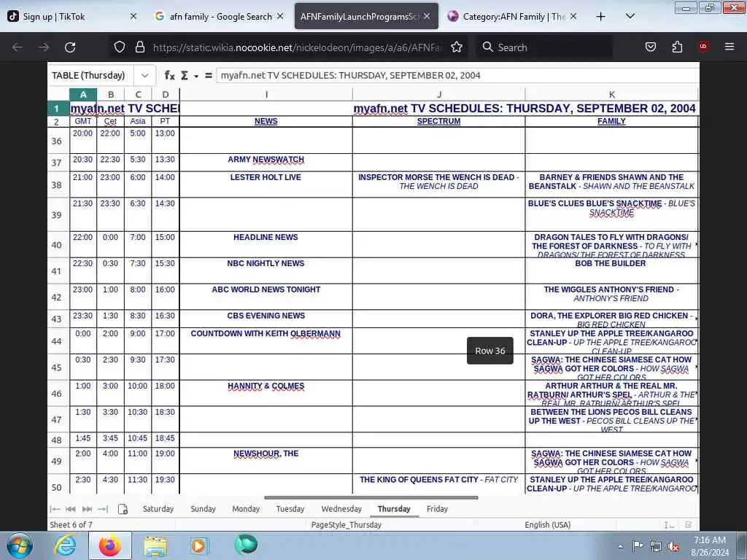The height and width of the screenshot is (560, 747).
Task: Bookmark this page with the star icon
Action: coord(457,47)
